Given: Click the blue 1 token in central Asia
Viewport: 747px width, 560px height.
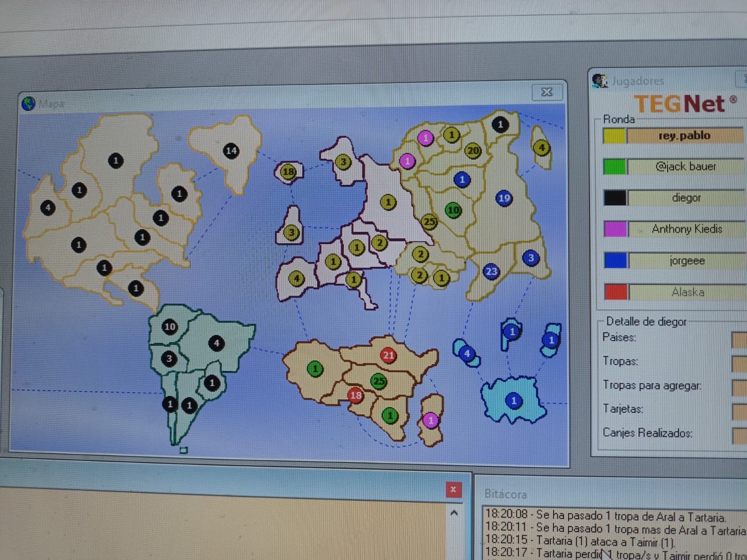Looking at the screenshot, I should (462, 179).
